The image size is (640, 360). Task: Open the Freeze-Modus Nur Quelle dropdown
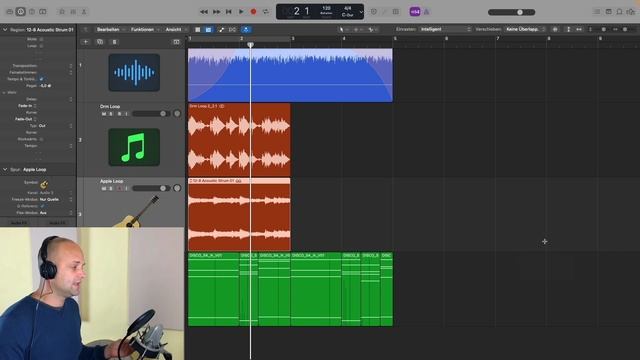(x=56, y=200)
